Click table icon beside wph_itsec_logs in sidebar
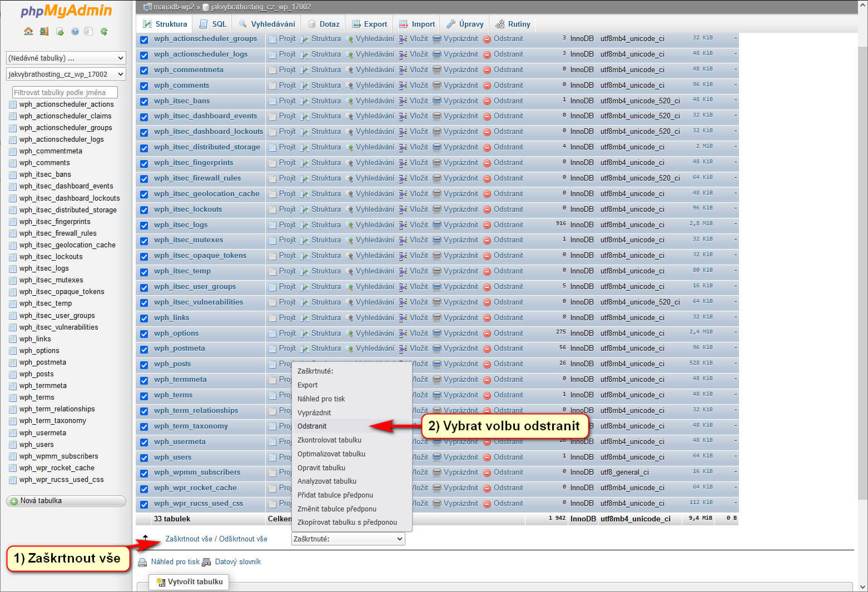This screenshot has width=868, height=592. click(13, 268)
